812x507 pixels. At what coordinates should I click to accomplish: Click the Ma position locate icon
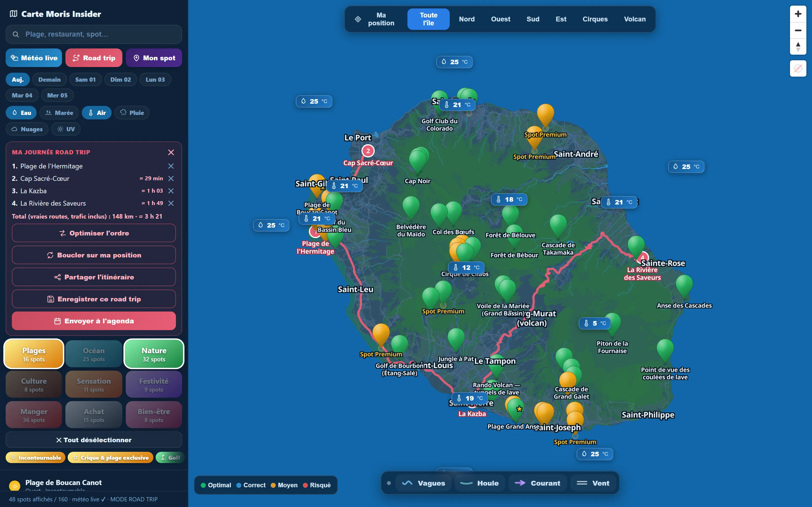click(358, 19)
